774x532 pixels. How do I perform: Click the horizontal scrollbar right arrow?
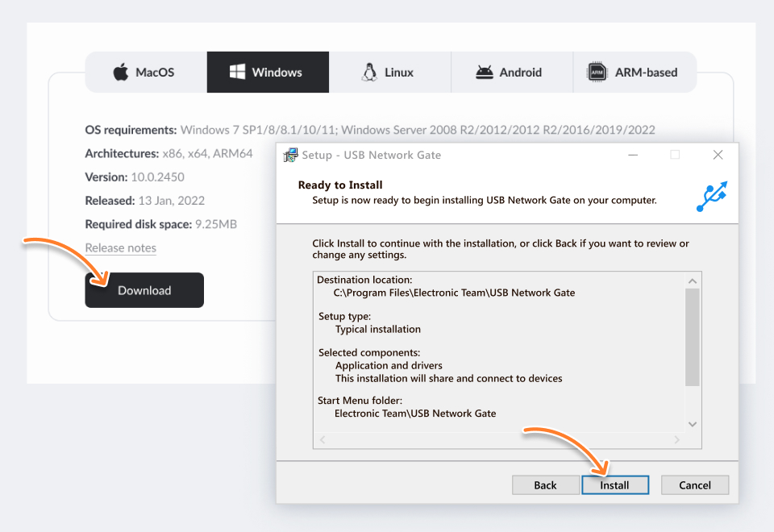tap(676, 440)
